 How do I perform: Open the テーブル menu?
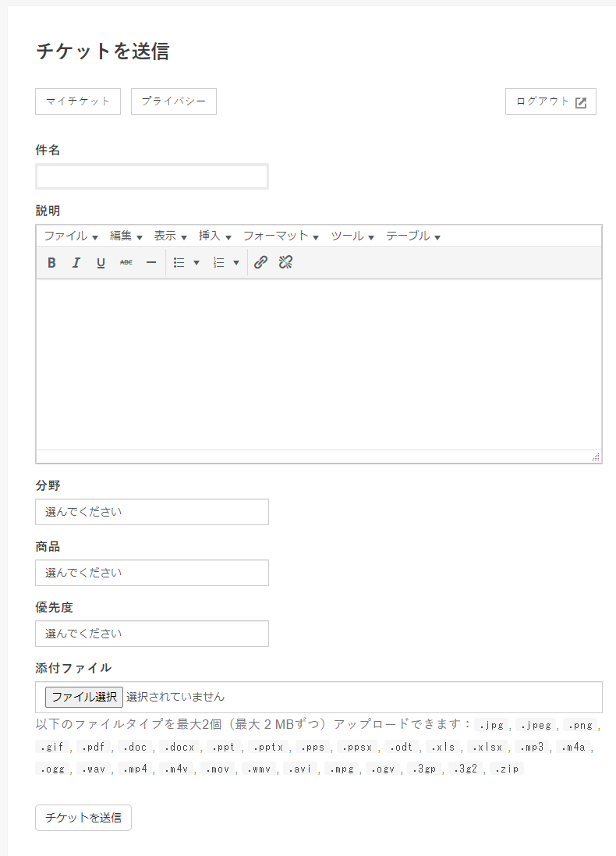pyautogui.click(x=413, y=236)
